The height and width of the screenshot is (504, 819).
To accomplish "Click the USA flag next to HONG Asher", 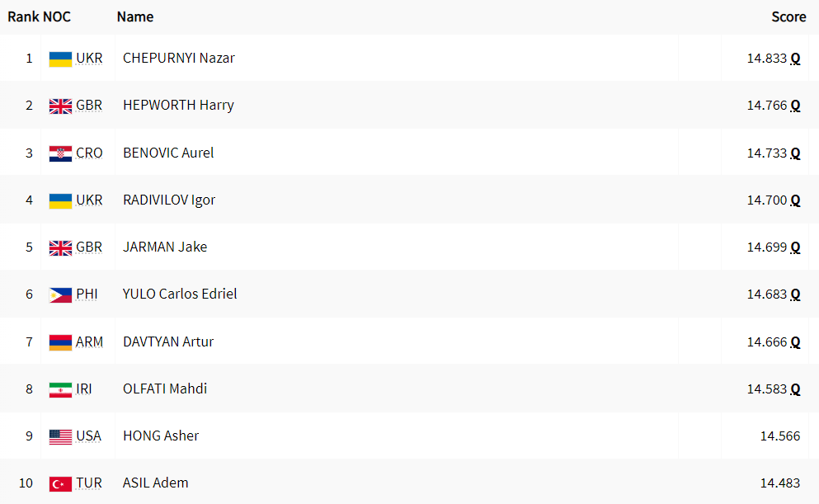I will pos(60,436).
